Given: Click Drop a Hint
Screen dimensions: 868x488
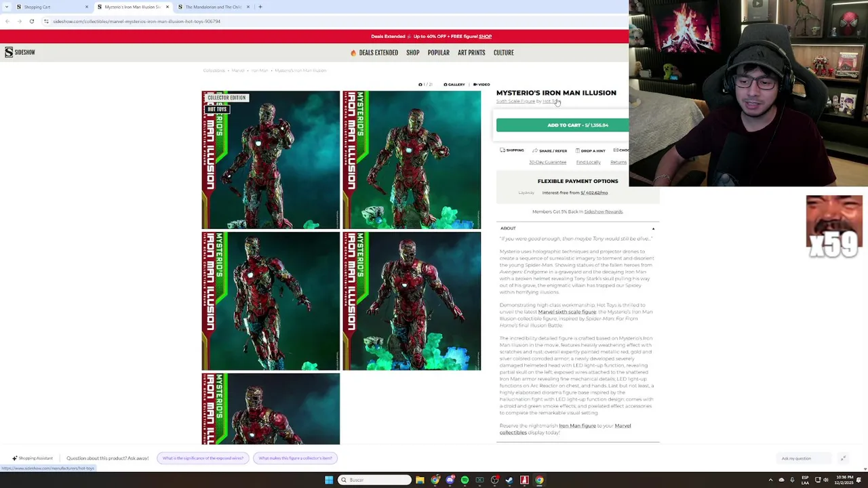Looking at the screenshot, I should pyautogui.click(x=591, y=150).
